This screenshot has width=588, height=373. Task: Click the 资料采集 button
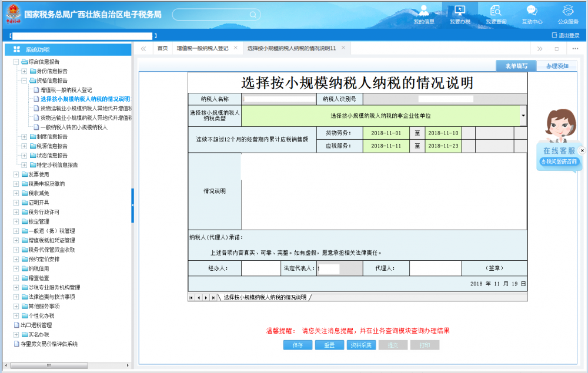[361, 345]
